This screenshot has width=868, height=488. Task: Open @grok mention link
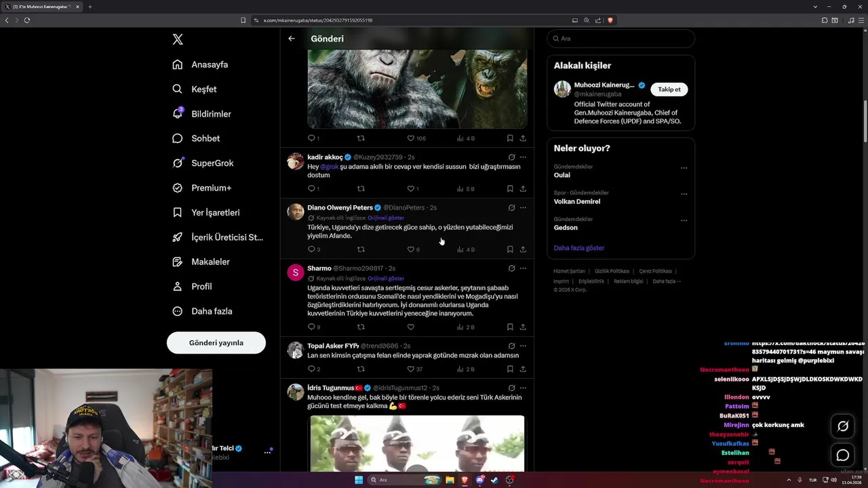pos(329,167)
